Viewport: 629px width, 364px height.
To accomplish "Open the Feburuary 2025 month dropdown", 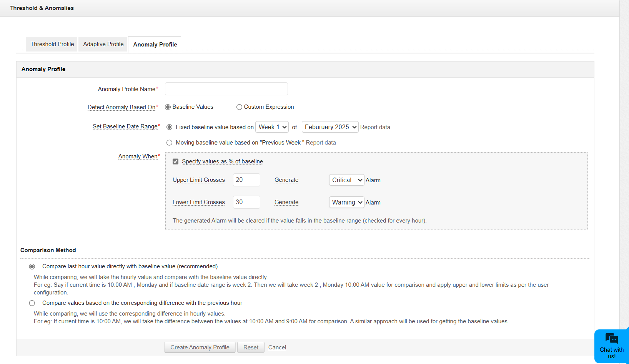I will tap(330, 127).
